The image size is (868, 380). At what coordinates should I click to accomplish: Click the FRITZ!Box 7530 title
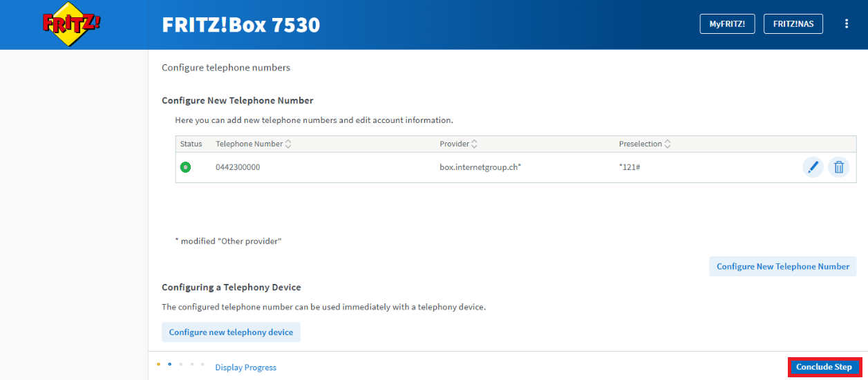[241, 25]
